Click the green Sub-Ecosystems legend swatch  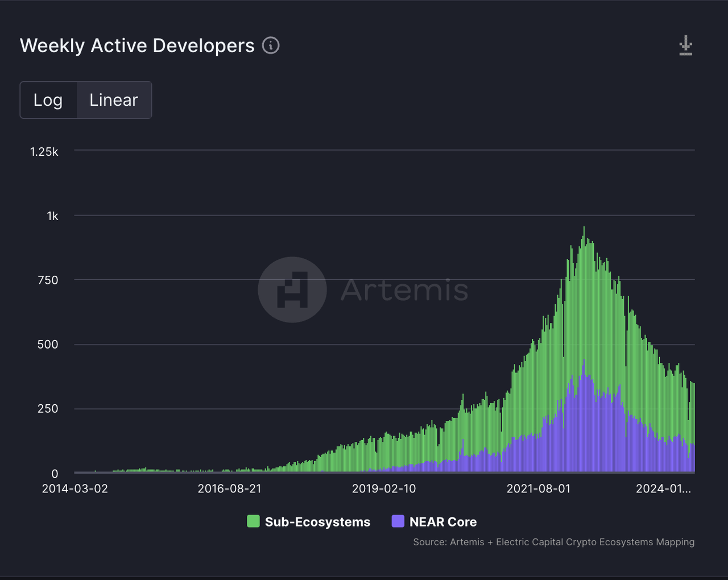click(253, 521)
